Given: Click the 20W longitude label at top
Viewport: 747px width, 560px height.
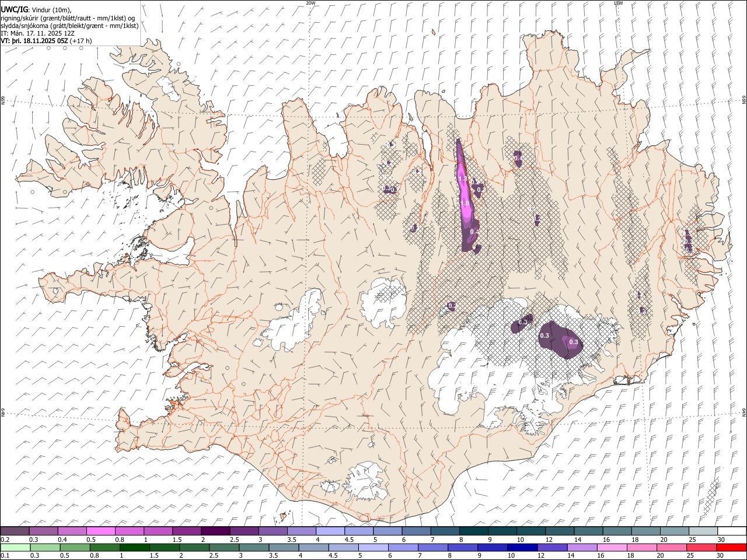Looking at the screenshot, I should tap(310, 3).
